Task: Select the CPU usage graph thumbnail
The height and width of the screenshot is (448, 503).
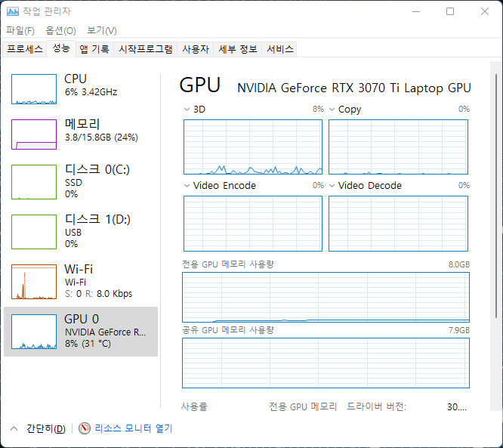Action: (x=34, y=89)
